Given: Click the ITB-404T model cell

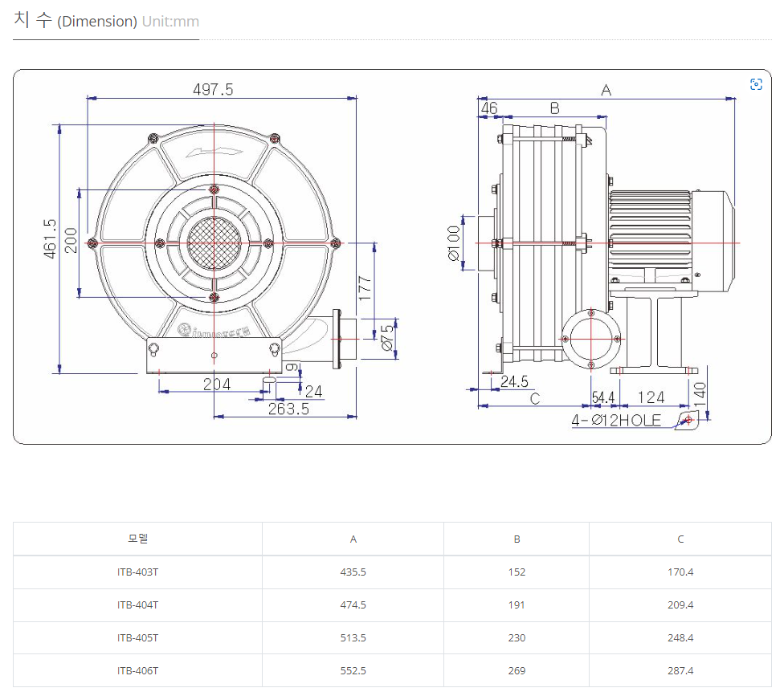Looking at the screenshot, I should point(137,605).
